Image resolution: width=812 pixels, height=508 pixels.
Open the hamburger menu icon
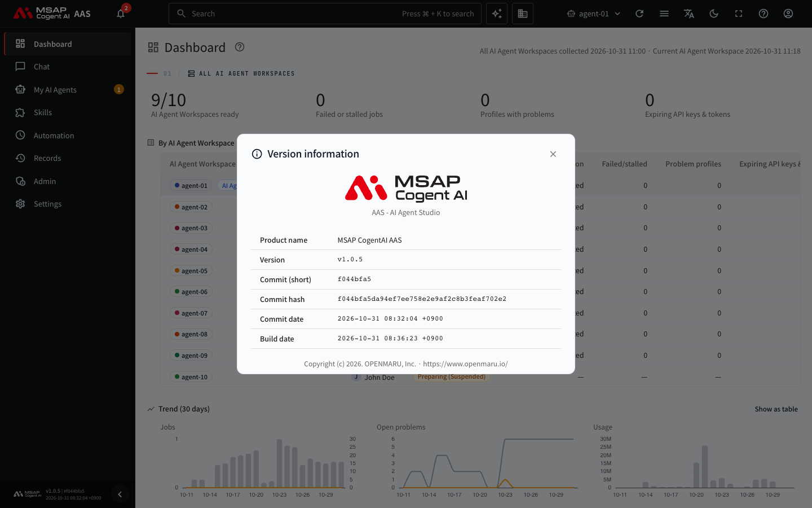coord(664,14)
